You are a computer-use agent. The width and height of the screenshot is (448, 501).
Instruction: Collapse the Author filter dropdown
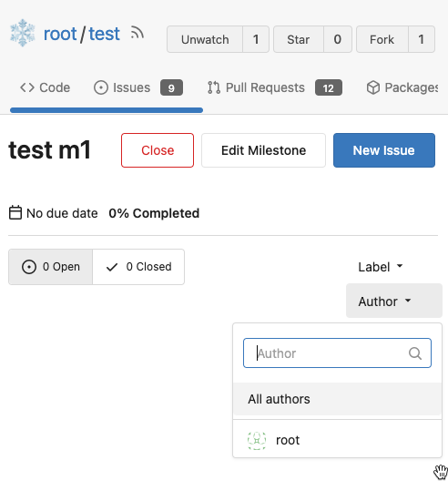394,301
